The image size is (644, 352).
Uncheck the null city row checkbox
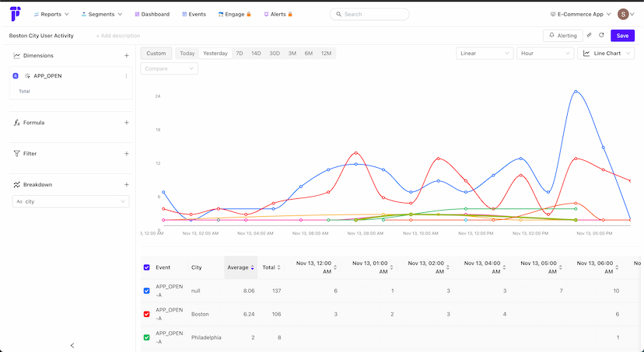[x=147, y=291]
